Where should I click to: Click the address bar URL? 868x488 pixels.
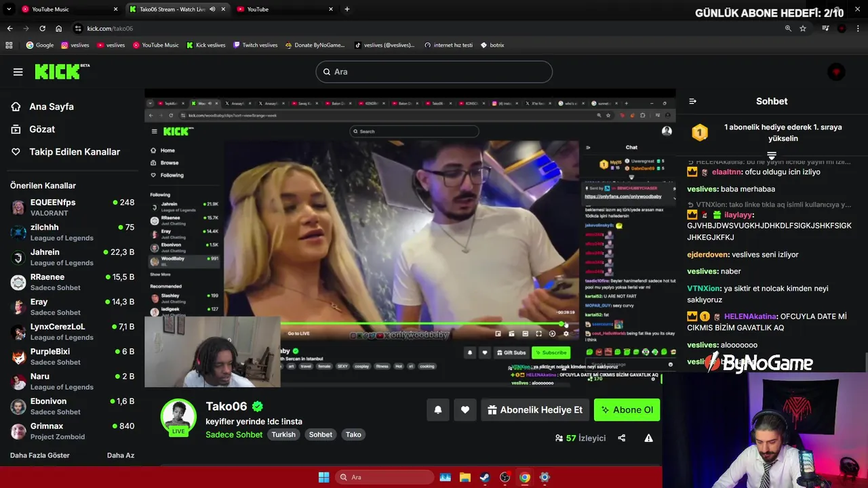click(110, 28)
